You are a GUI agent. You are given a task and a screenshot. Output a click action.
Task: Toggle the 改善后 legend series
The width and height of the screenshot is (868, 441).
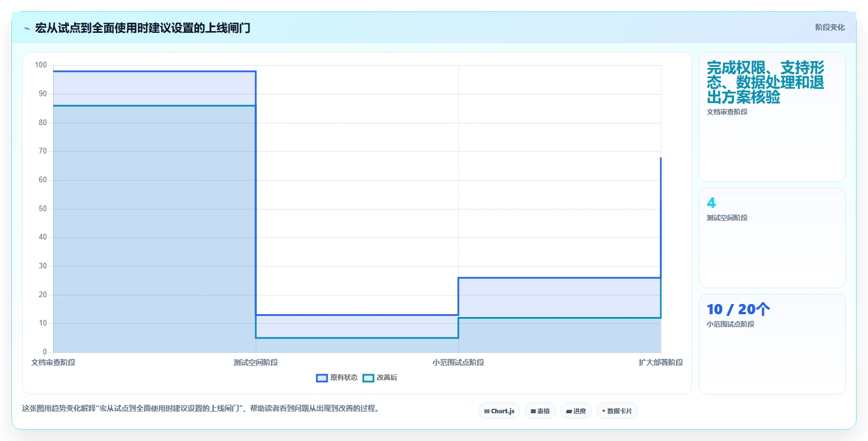(x=380, y=378)
